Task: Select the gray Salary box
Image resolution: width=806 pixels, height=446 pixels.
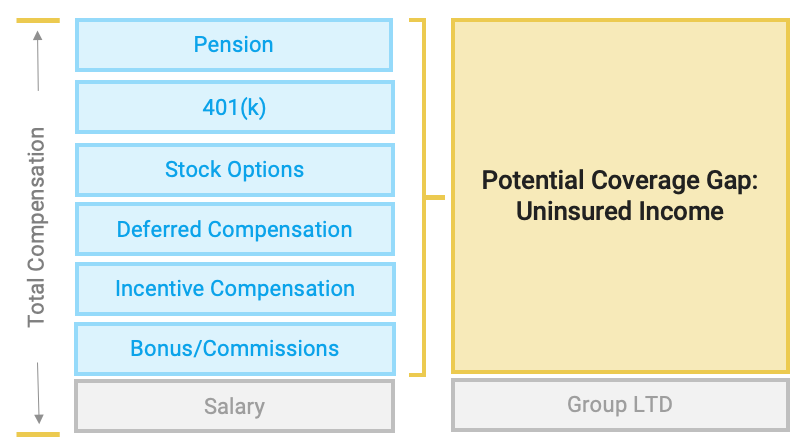Action: tap(234, 406)
